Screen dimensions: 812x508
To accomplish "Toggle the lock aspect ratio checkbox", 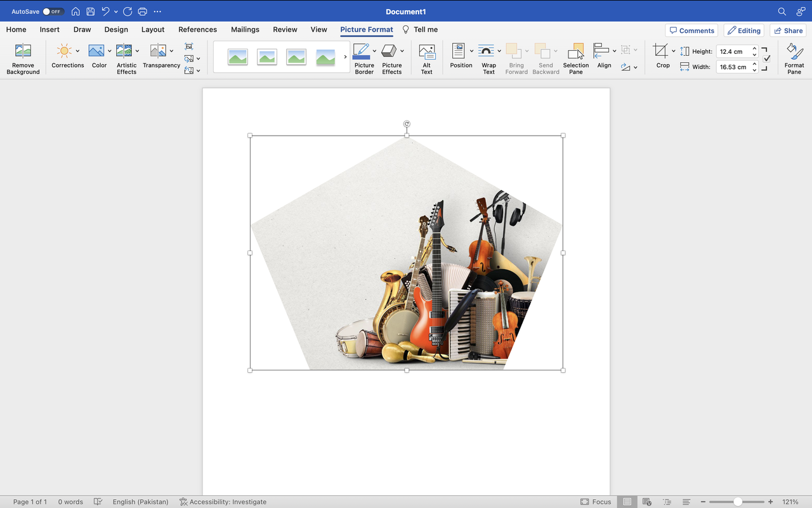I will pos(767,58).
